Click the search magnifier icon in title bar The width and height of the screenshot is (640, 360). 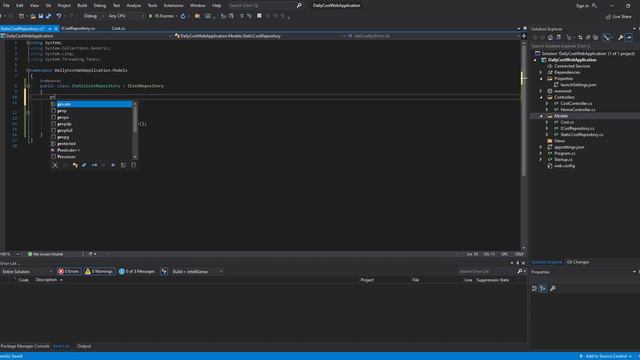299,5
